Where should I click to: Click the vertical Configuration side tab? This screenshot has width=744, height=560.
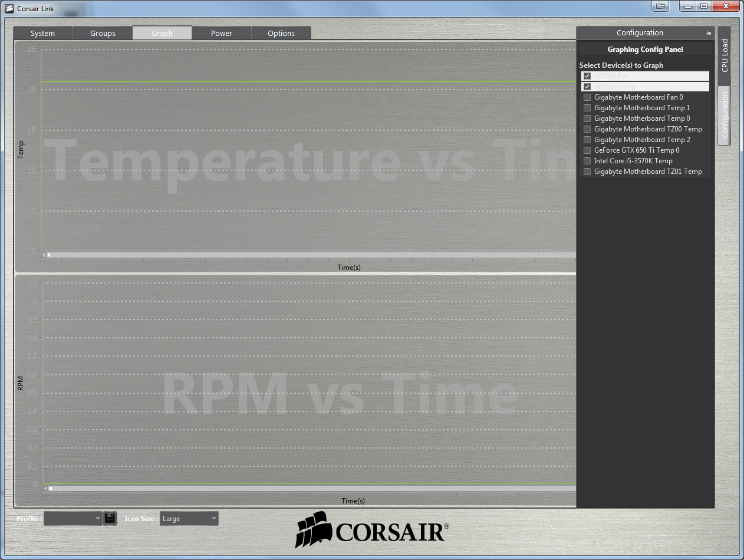pyautogui.click(x=725, y=115)
